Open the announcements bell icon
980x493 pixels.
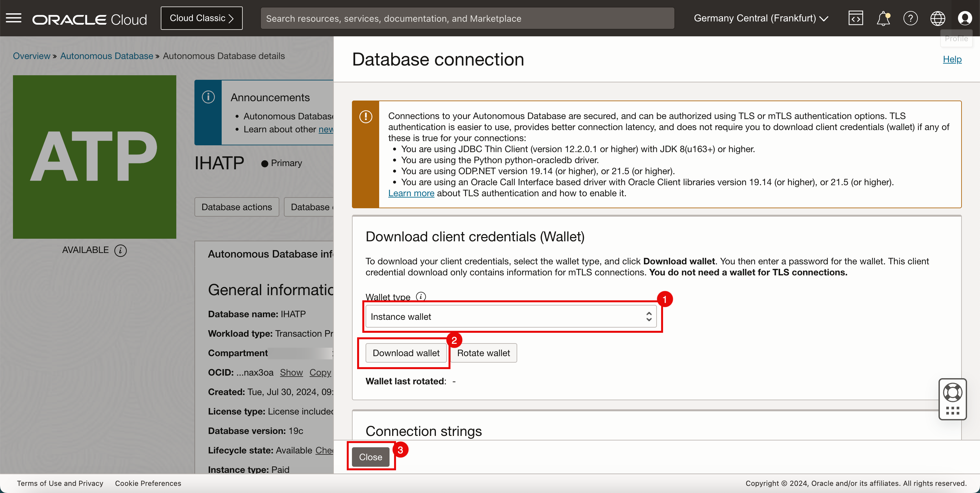(883, 18)
